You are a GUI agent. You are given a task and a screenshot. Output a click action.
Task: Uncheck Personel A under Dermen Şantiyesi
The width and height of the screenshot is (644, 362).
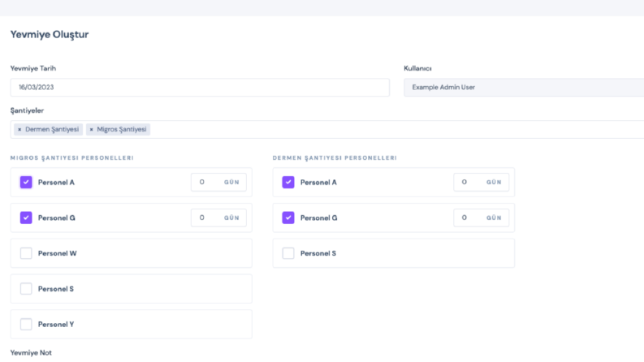tap(288, 183)
